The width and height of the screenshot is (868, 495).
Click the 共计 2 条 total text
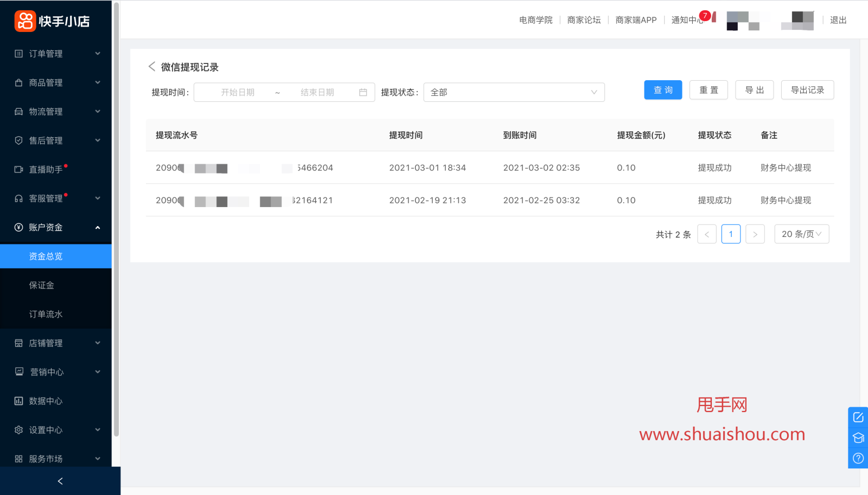click(x=673, y=234)
